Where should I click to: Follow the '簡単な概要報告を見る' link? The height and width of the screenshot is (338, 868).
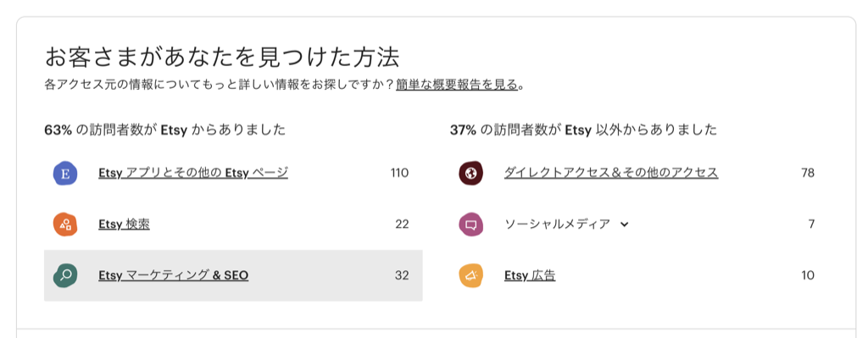pos(457,85)
